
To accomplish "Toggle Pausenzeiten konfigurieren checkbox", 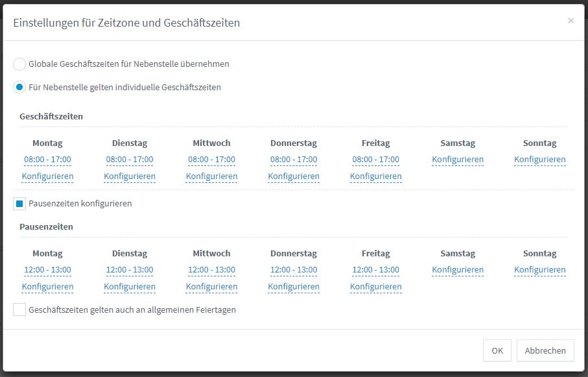I will point(19,204).
